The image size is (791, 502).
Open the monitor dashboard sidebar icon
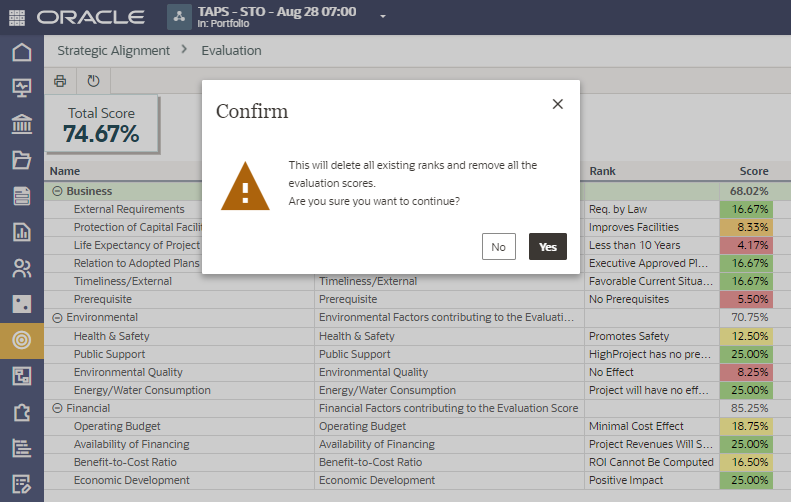[x=21, y=88]
